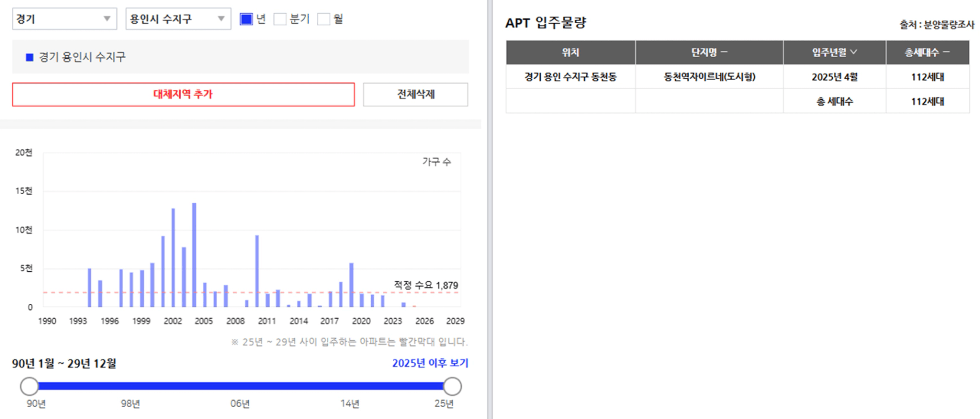
Task: Click the 적정 수요 1,879 label
Action: tap(426, 285)
